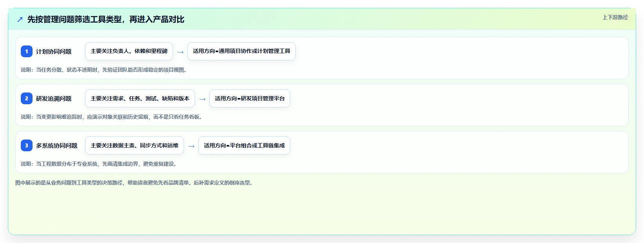Click the 适用方向=研发项目管理平台 box
This screenshot has width=644, height=243.
click(x=250, y=98)
